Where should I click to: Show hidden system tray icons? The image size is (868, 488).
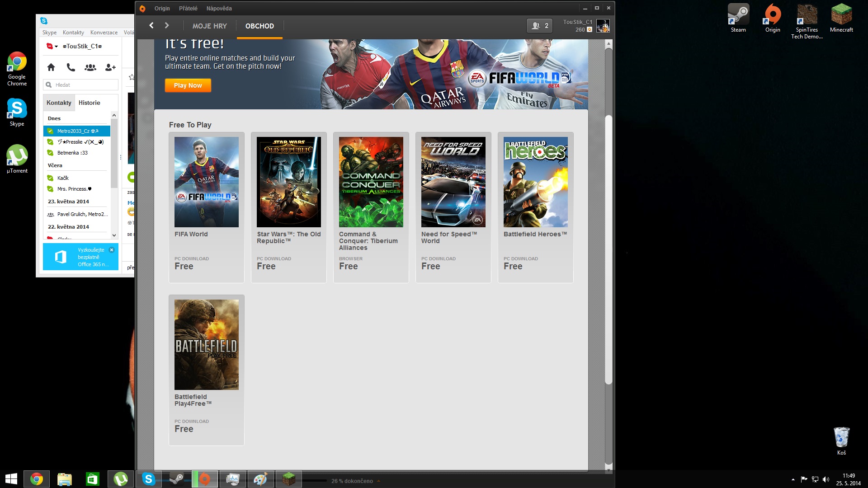793,479
